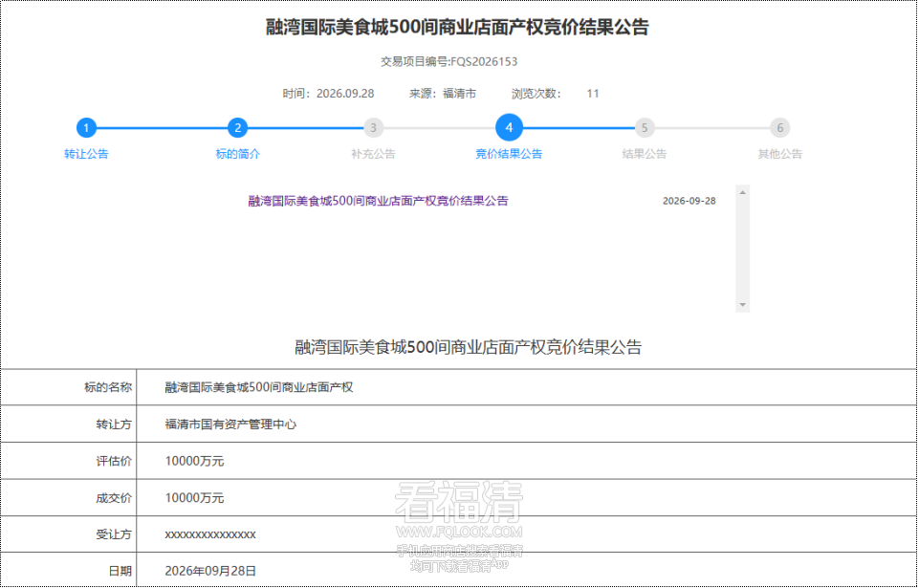Click the 评估价 row label
Screen dimensions: 919x588
click(114, 462)
